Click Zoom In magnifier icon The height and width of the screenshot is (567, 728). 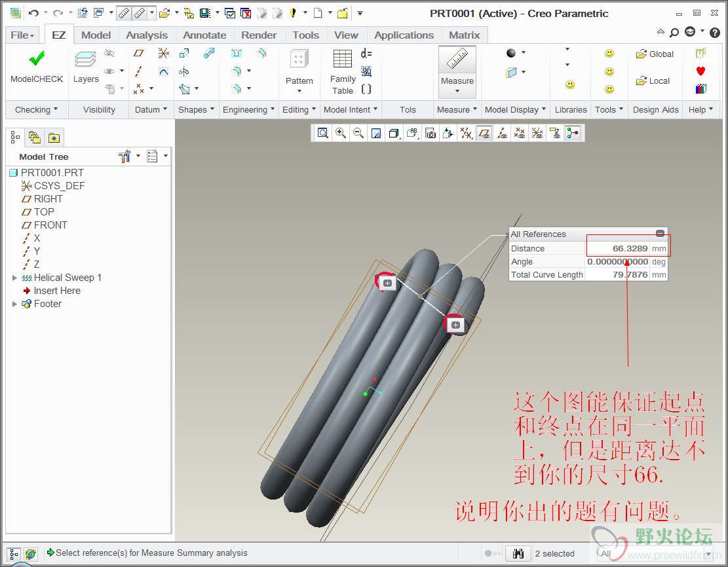[340, 134]
